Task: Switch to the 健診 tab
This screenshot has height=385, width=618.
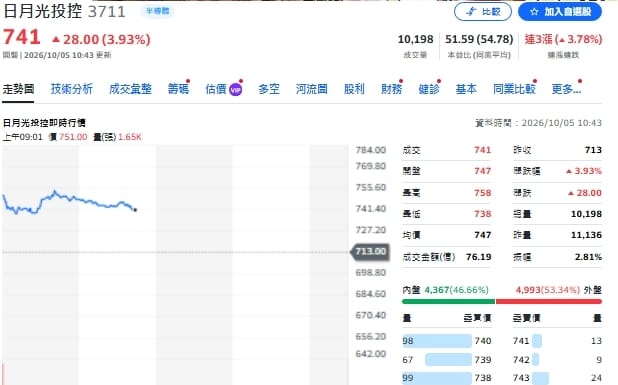Action: (x=429, y=89)
